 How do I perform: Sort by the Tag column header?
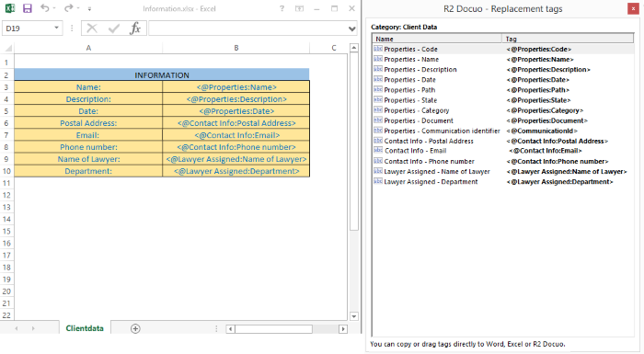tap(568, 39)
